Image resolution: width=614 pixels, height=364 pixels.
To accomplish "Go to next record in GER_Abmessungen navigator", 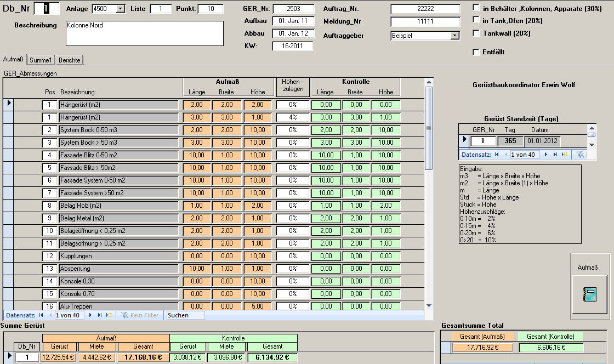I will [x=90, y=315].
